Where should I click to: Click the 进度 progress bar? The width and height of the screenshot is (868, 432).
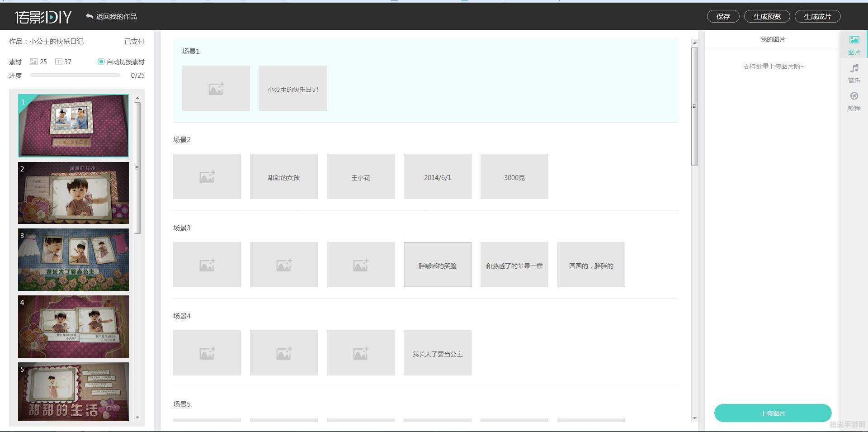[x=75, y=76]
